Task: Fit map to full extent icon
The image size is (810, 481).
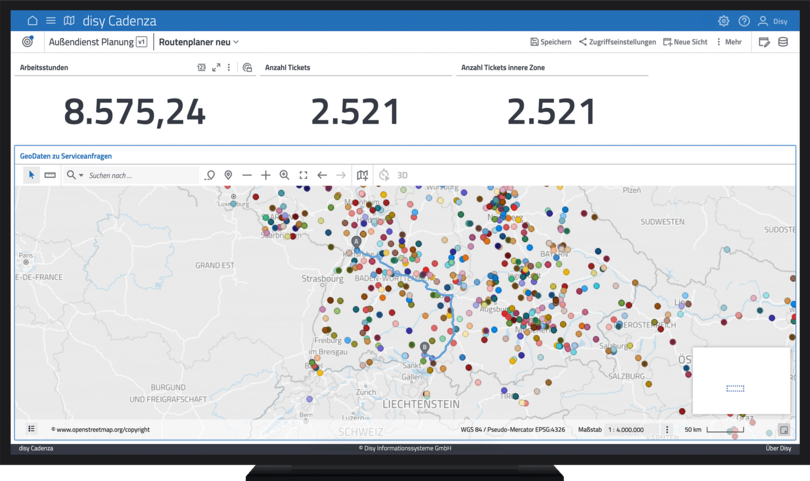Action: click(x=303, y=175)
